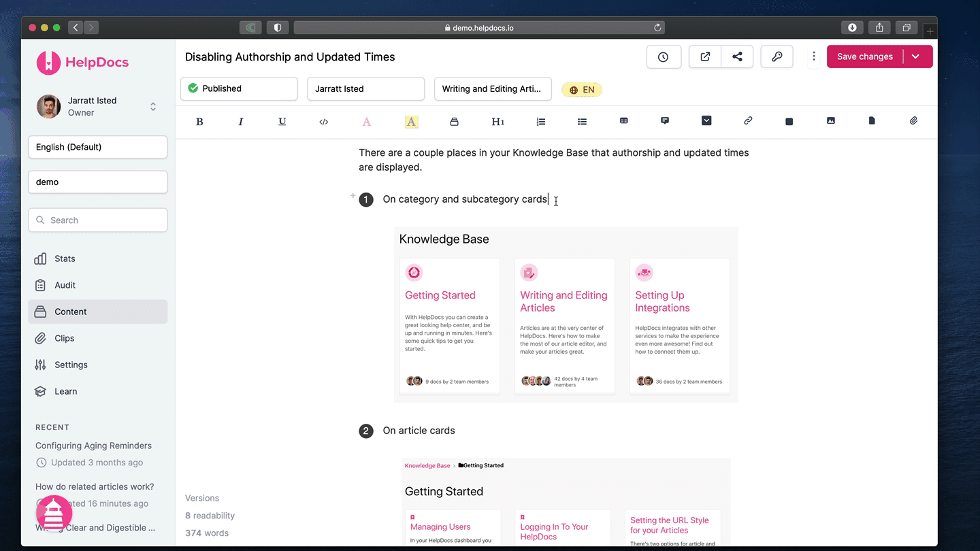
Task: Open the three-dot more options menu
Action: pyautogui.click(x=814, y=56)
